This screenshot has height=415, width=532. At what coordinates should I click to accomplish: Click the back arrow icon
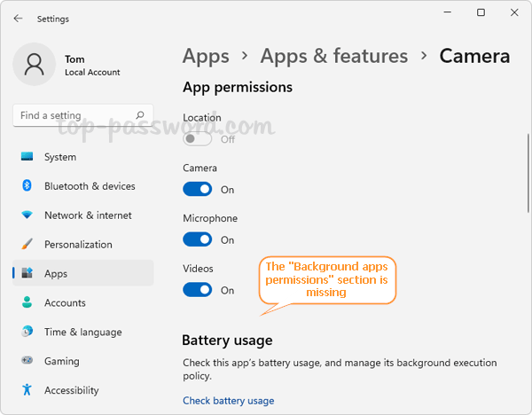19,18
